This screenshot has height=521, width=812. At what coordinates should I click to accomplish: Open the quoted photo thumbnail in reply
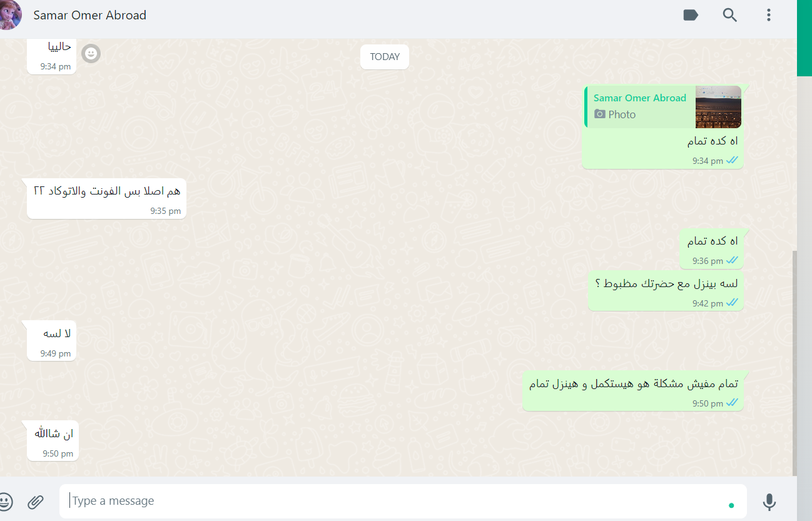718,107
